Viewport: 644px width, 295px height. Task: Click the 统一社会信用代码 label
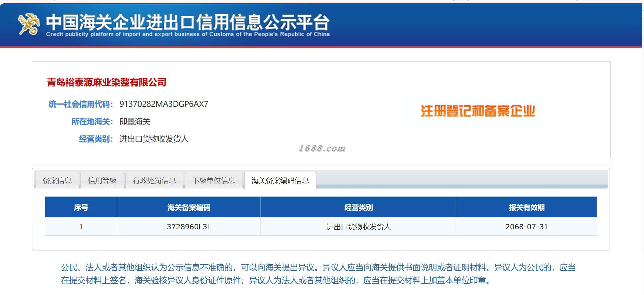coord(81,104)
